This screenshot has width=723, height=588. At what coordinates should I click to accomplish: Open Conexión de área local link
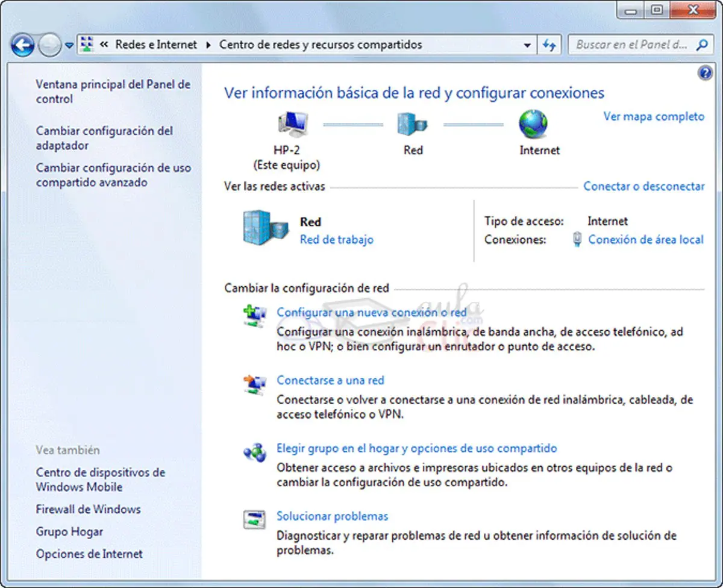point(645,240)
